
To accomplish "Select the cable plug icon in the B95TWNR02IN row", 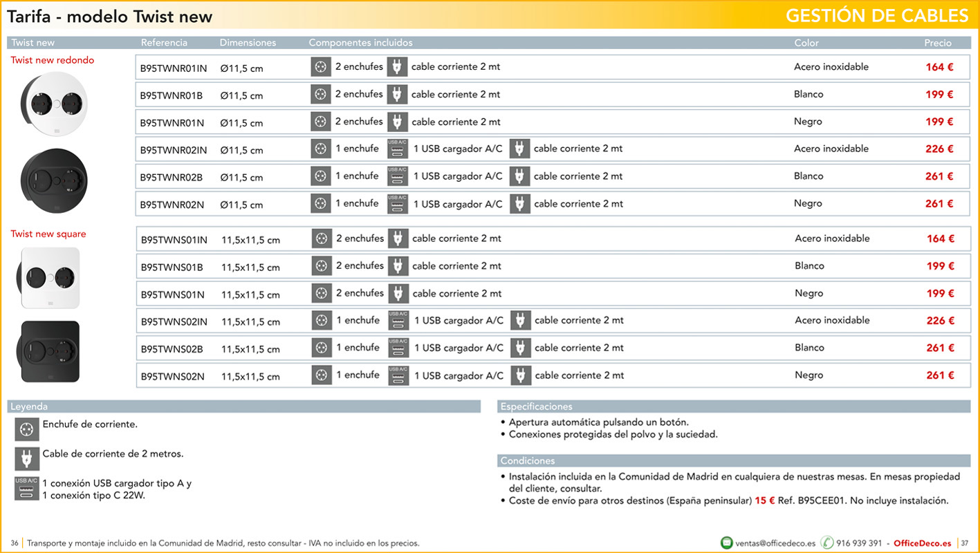I will click(519, 149).
